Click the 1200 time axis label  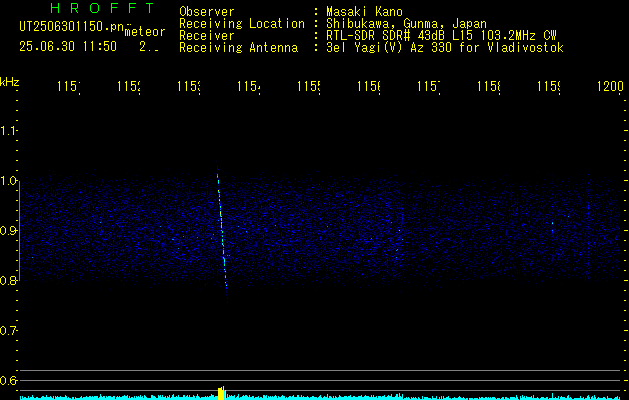[x=610, y=86]
